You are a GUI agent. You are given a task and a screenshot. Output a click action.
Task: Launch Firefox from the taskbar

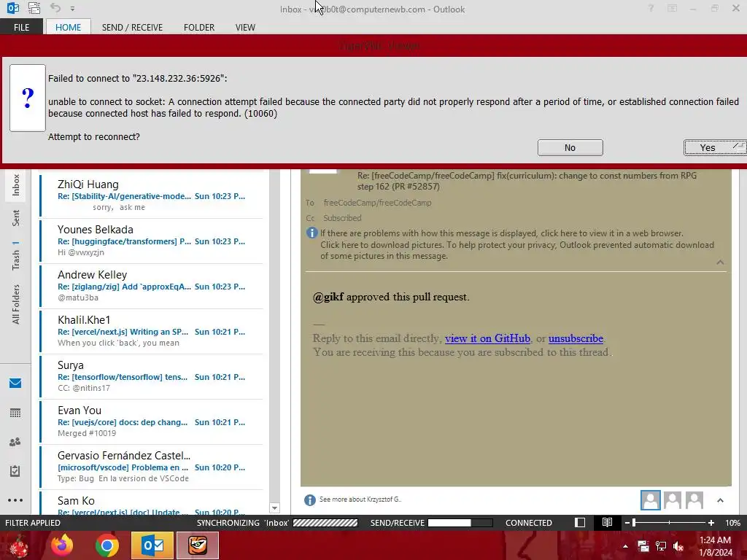tap(62, 545)
